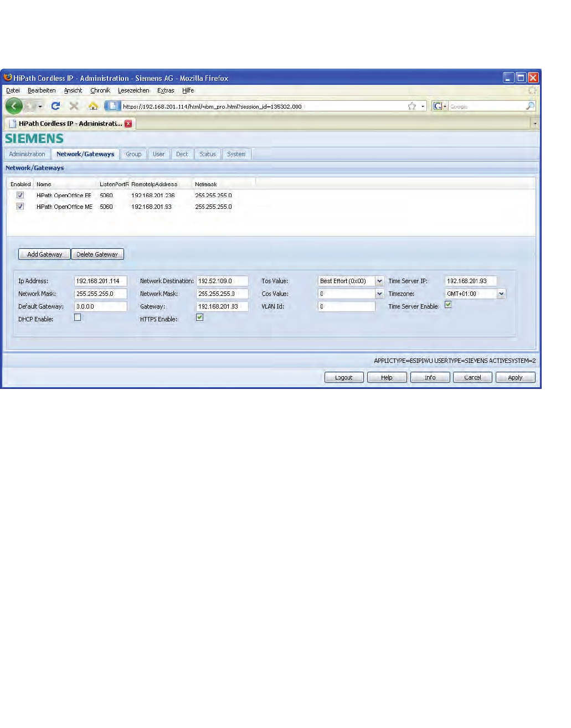
Task: Click the SIEMENS logo
Action: [34, 139]
